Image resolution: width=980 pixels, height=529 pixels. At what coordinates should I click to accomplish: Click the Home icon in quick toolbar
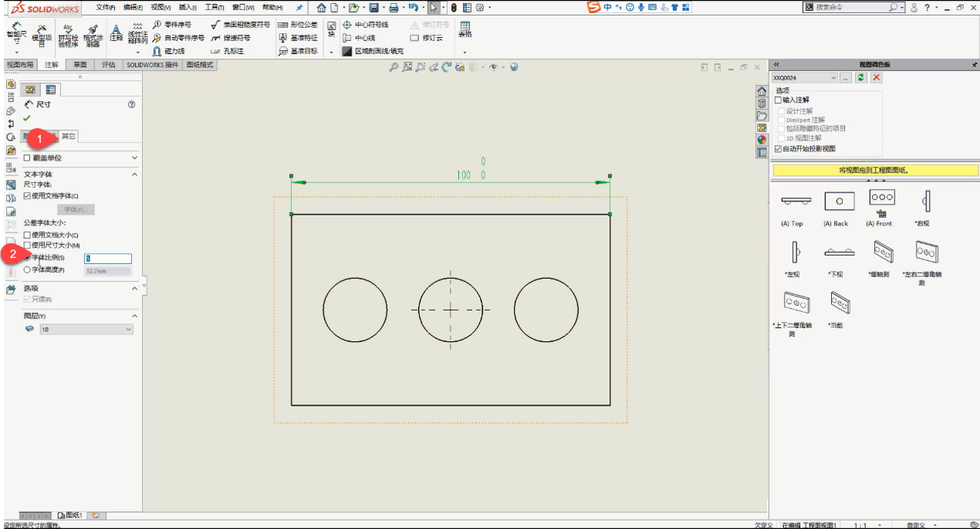(x=321, y=8)
